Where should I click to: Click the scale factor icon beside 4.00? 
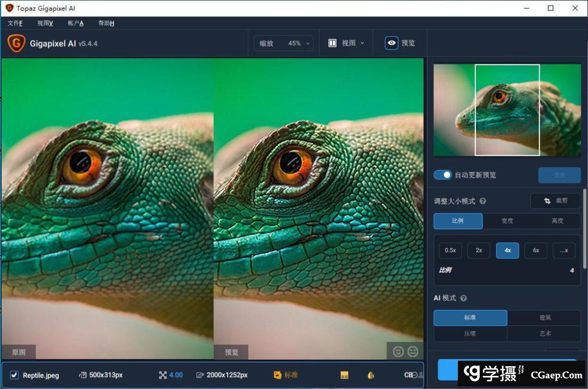click(x=162, y=375)
